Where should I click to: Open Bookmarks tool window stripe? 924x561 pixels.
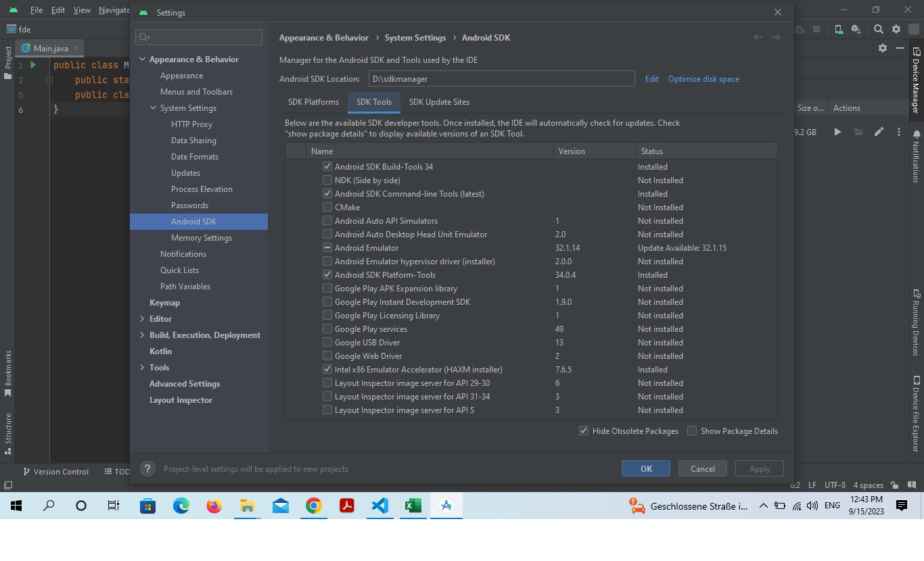pos(7,374)
